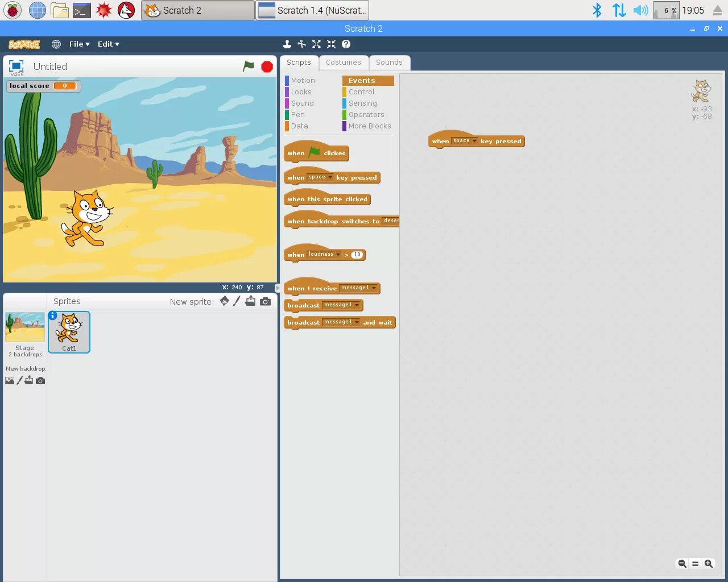The image size is (728, 582).
Task: Open the terminal from taskbar
Action: click(x=81, y=10)
